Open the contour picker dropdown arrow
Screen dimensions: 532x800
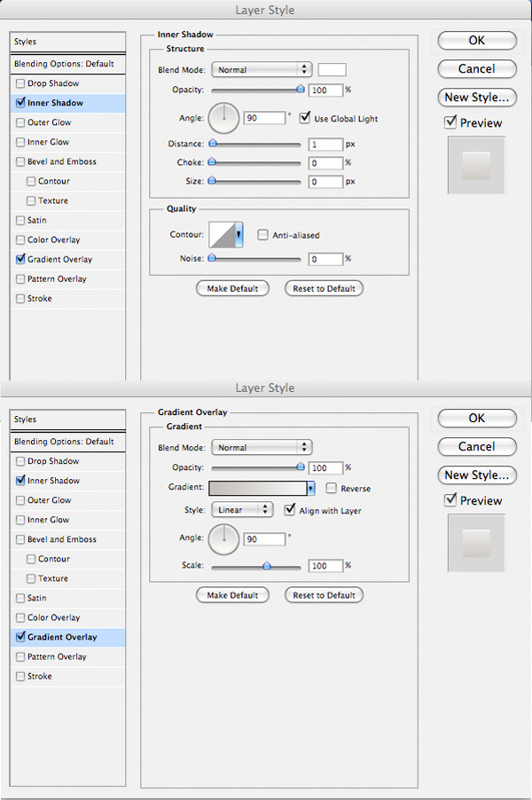(239, 234)
